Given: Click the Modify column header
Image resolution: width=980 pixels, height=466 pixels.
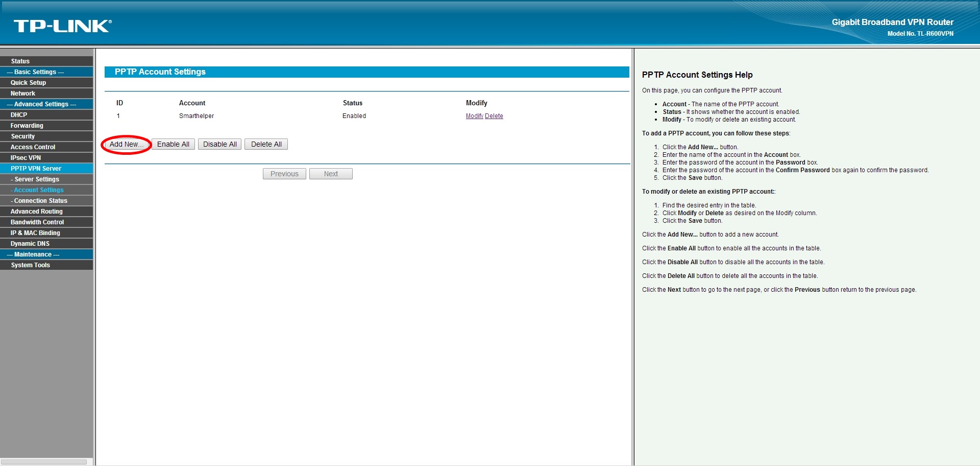Looking at the screenshot, I should click(x=477, y=103).
